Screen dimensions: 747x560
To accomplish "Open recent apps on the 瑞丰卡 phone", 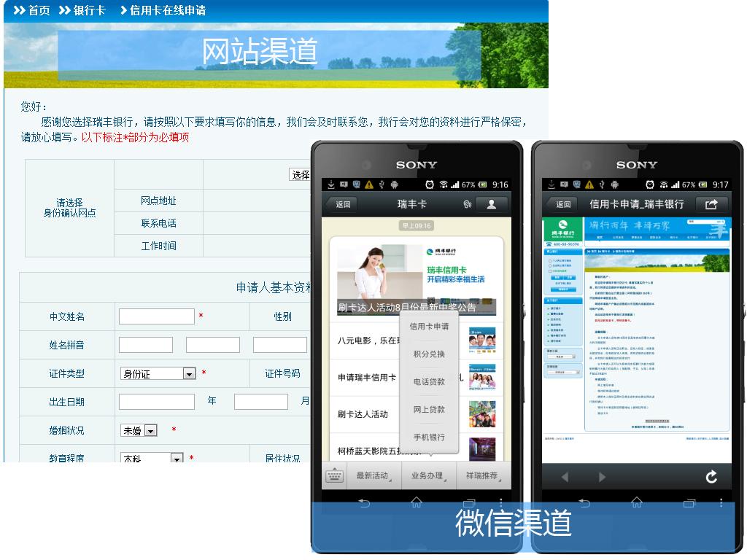I will [x=469, y=502].
